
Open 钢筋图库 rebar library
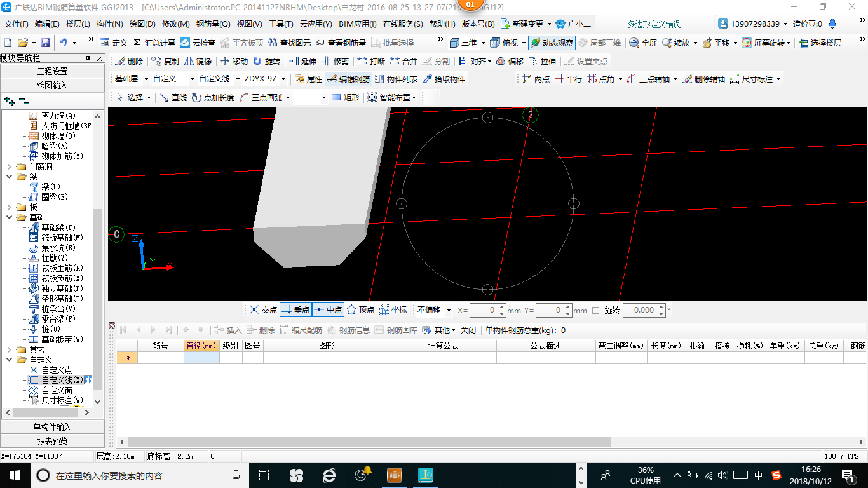pos(396,330)
